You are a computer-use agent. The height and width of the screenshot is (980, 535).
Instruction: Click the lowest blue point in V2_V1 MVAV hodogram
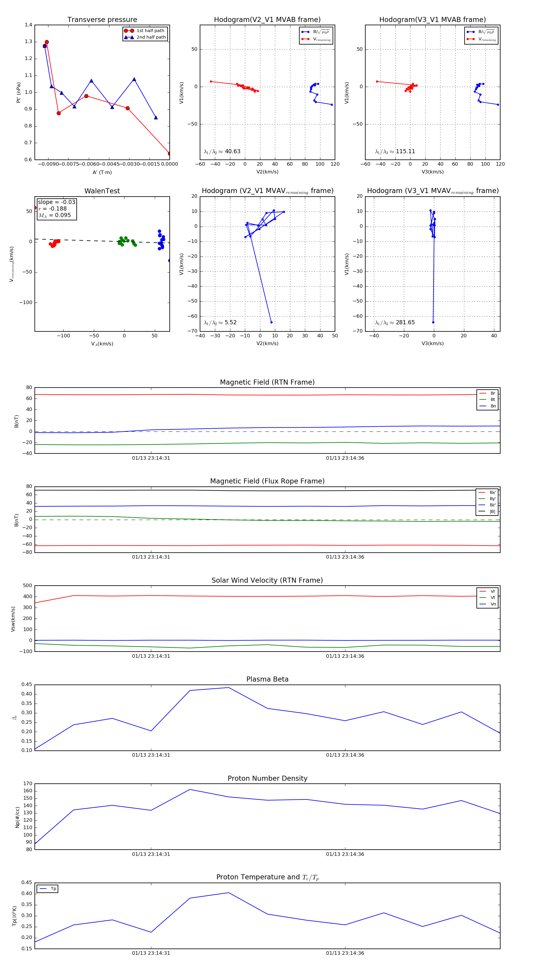pos(271,322)
